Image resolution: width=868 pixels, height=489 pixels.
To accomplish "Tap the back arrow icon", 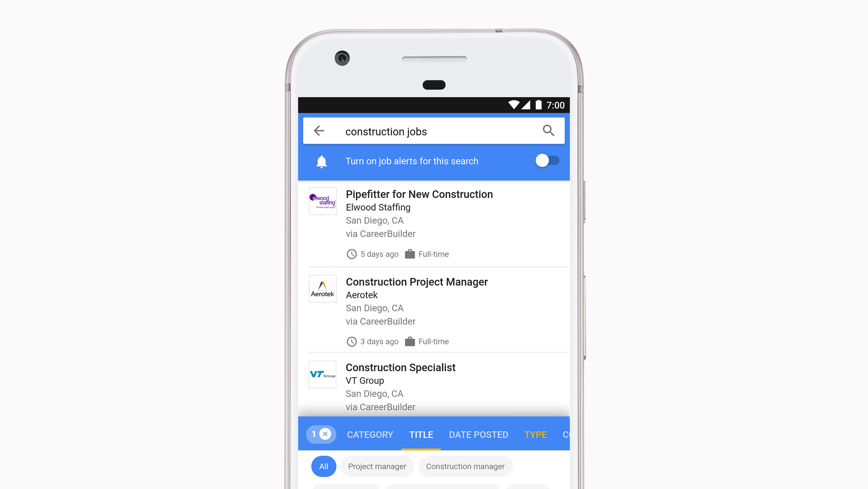I will [x=319, y=131].
